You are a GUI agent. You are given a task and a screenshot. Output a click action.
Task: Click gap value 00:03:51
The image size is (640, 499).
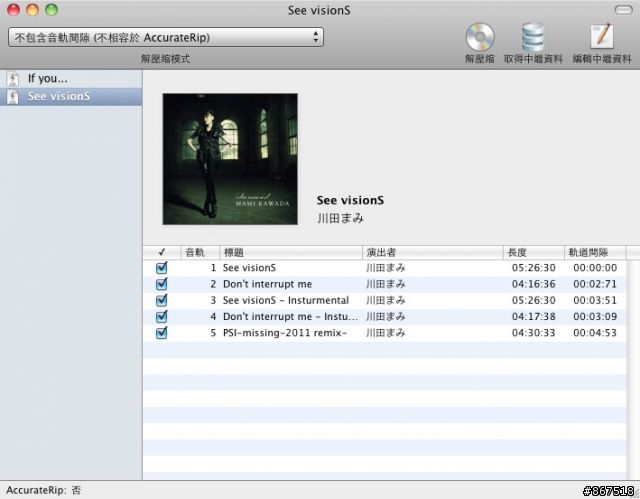(x=595, y=301)
